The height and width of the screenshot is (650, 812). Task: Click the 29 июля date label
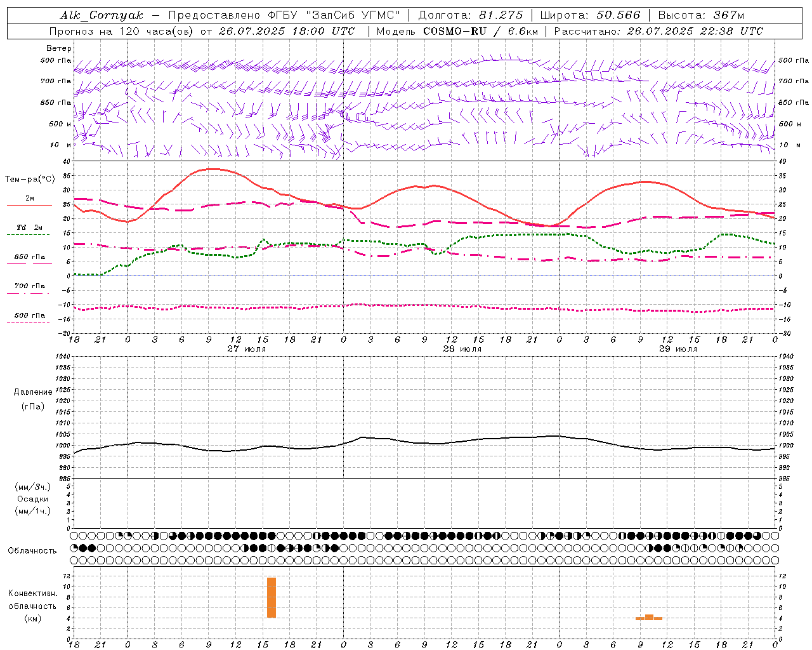click(678, 349)
